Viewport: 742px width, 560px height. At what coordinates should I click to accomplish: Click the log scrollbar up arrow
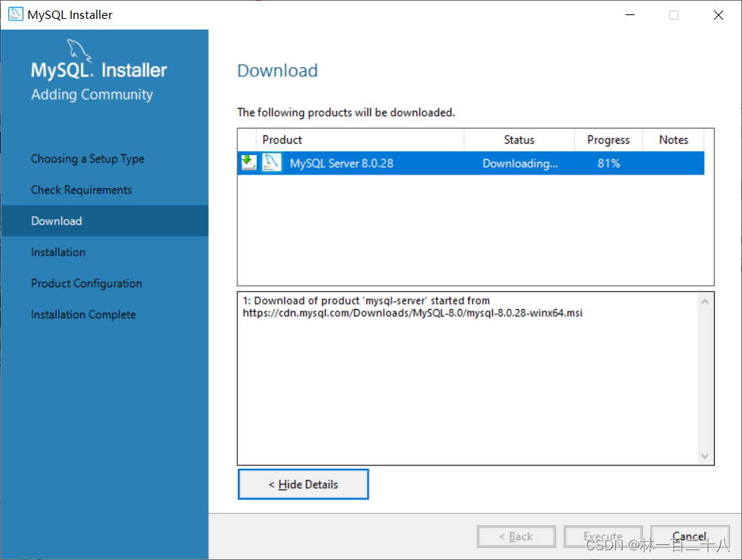pyautogui.click(x=705, y=302)
